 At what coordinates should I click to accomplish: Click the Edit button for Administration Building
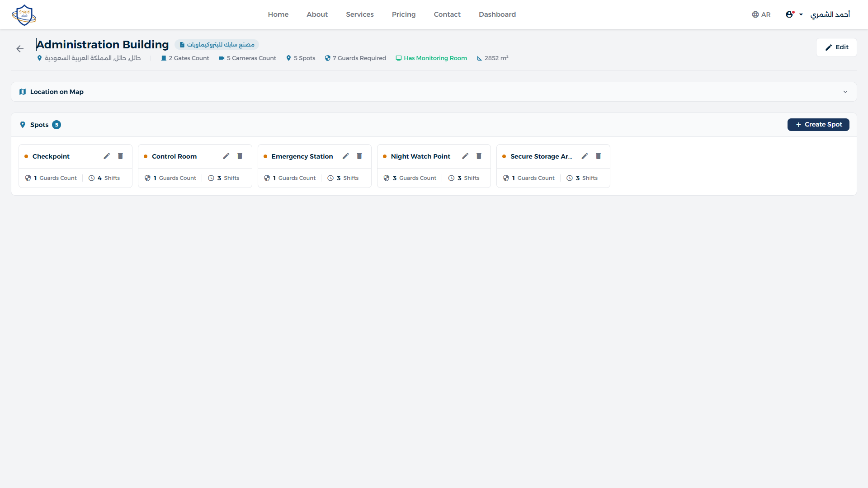tap(836, 47)
